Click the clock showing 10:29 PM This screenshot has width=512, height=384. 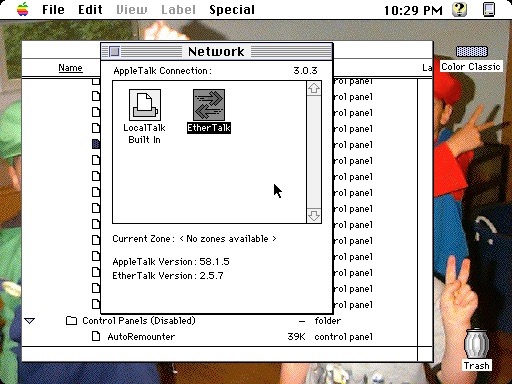point(413,10)
